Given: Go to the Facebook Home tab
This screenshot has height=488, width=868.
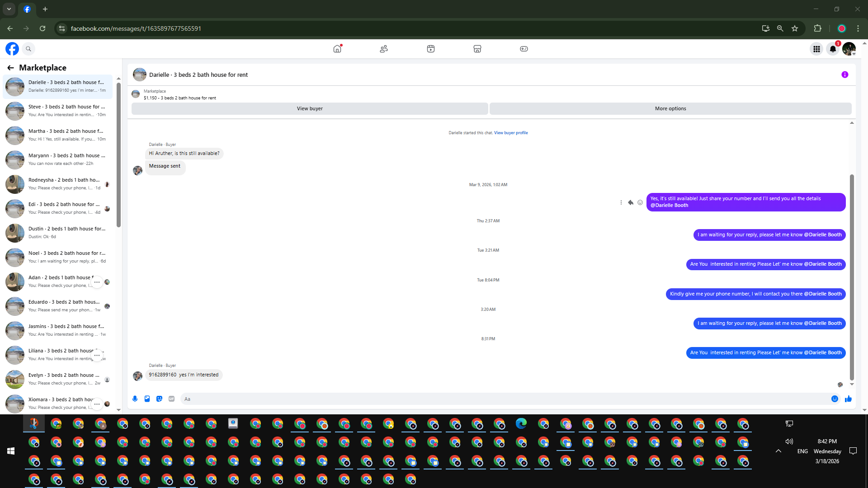Looking at the screenshot, I should coord(337,49).
